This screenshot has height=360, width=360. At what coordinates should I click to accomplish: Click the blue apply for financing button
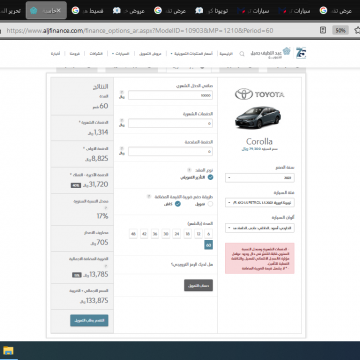click(x=89, y=320)
